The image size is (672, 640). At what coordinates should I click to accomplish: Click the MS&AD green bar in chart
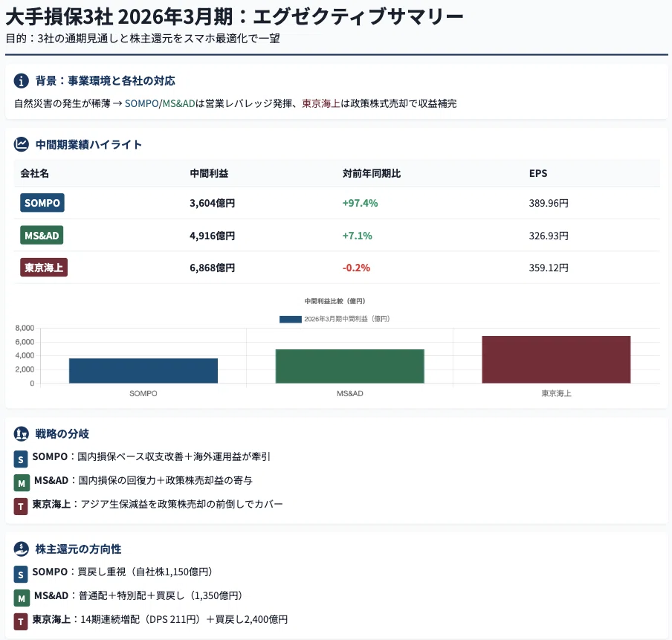pyautogui.click(x=349, y=366)
